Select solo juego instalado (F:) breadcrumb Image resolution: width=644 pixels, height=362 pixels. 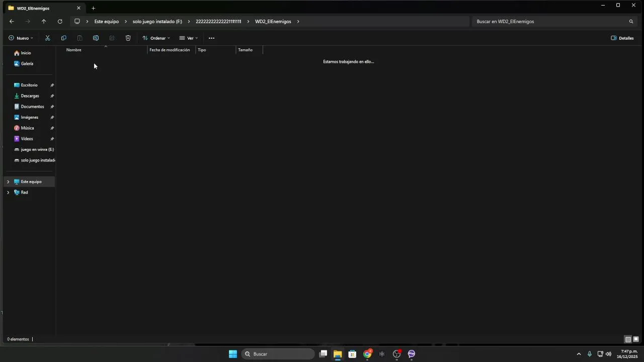click(157, 22)
